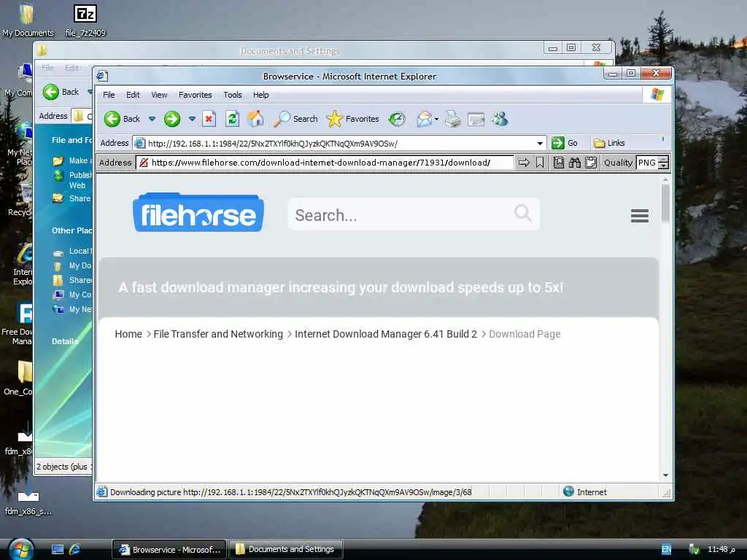This screenshot has height=560, width=747.
Task: Click the scrollbar down arrow
Action: point(665,475)
